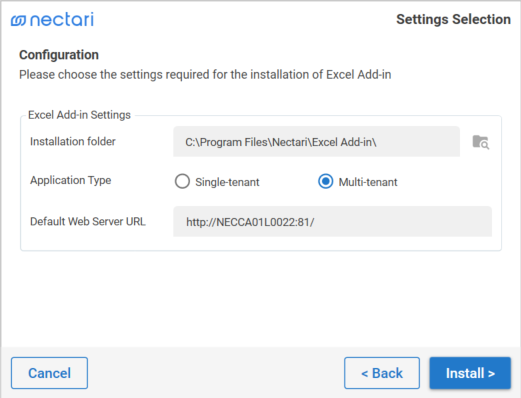Click the Settings Selection title

point(453,19)
